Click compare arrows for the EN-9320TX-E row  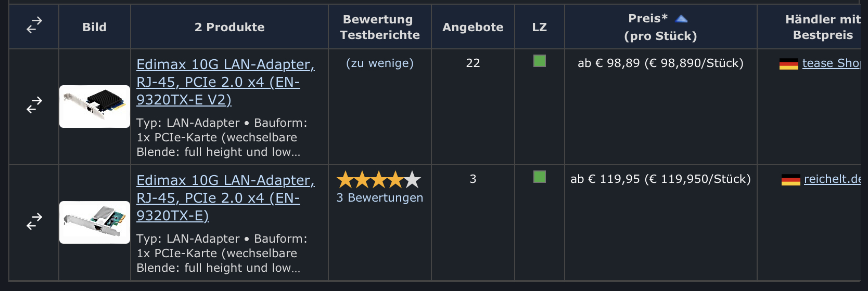pyautogui.click(x=34, y=221)
